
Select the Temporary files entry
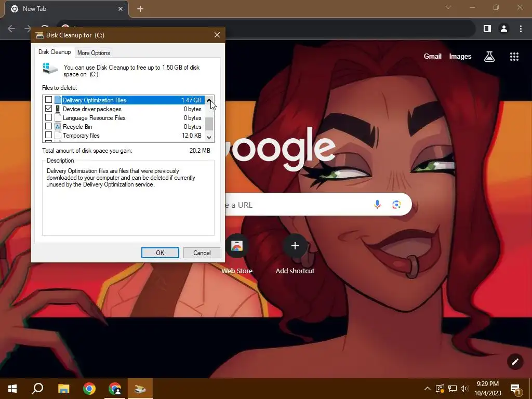124,136
